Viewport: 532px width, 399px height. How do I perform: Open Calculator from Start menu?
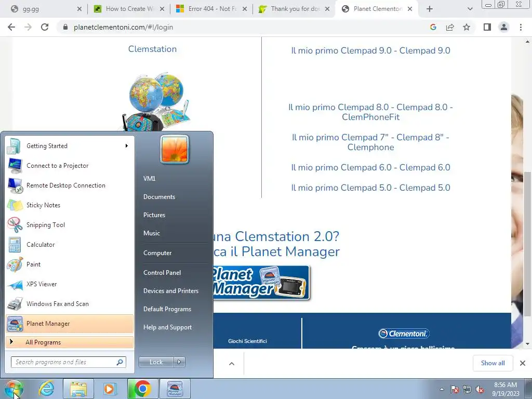(70, 245)
